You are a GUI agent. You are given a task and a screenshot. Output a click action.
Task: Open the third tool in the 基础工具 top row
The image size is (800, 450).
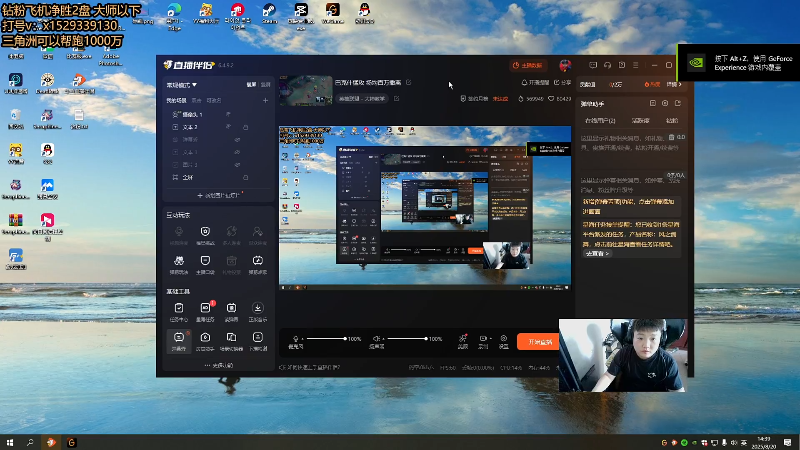(x=231, y=311)
